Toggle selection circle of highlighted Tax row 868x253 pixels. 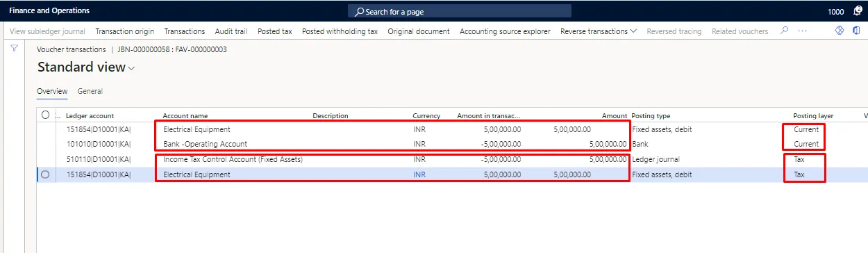coord(45,174)
